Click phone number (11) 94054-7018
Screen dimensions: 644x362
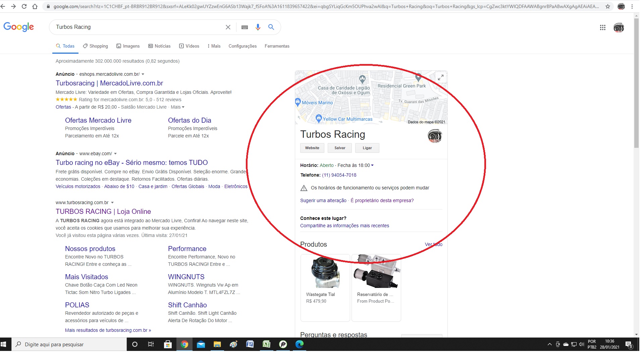(339, 175)
